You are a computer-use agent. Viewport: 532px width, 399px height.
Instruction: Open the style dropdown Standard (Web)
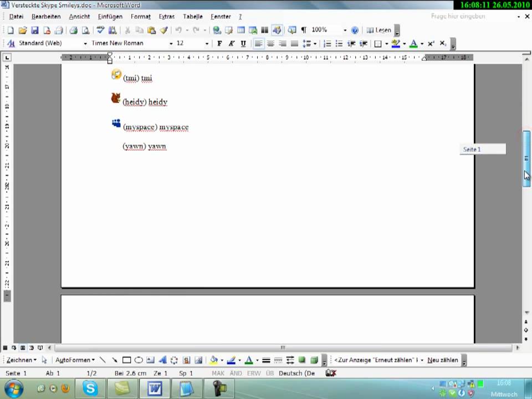[x=85, y=43]
